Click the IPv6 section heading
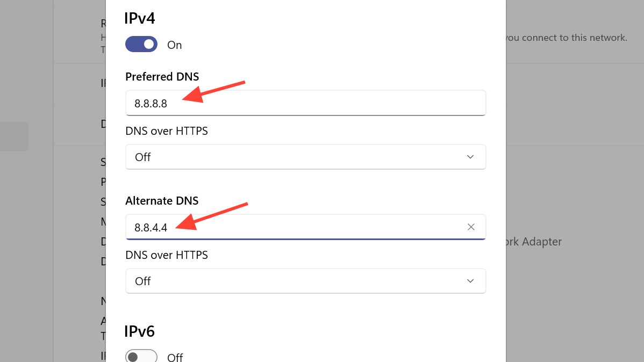644x362 pixels. pyautogui.click(x=140, y=331)
